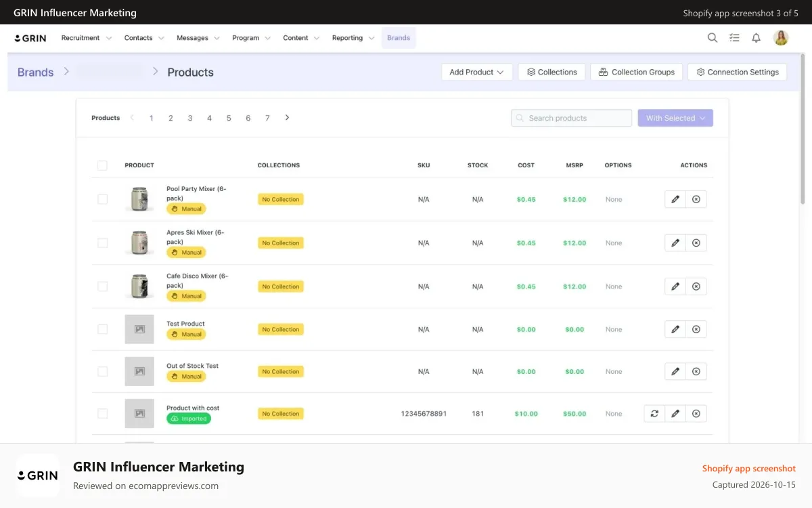
Task: Check the Out of Stock Test row checkbox
Action: (x=102, y=371)
